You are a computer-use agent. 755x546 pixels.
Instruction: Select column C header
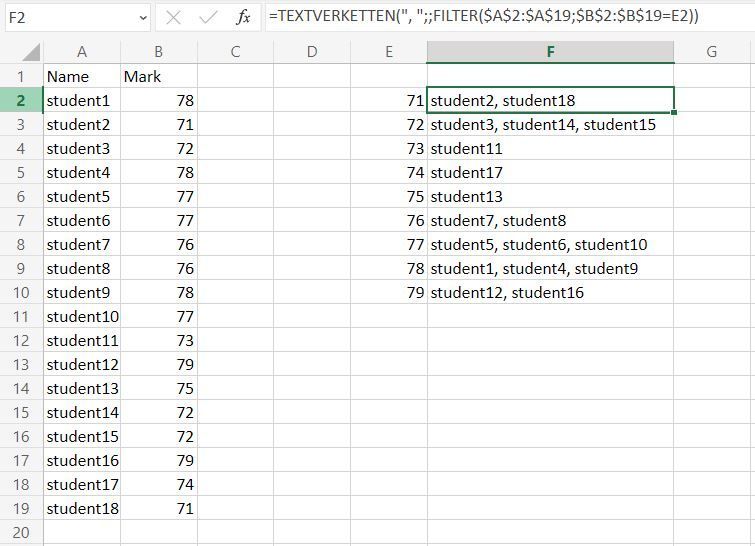pyautogui.click(x=235, y=52)
